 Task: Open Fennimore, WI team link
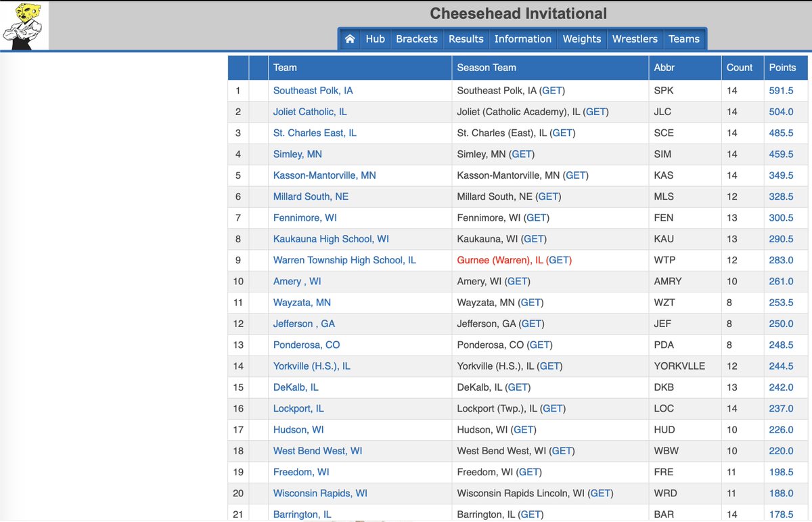coord(305,218)
